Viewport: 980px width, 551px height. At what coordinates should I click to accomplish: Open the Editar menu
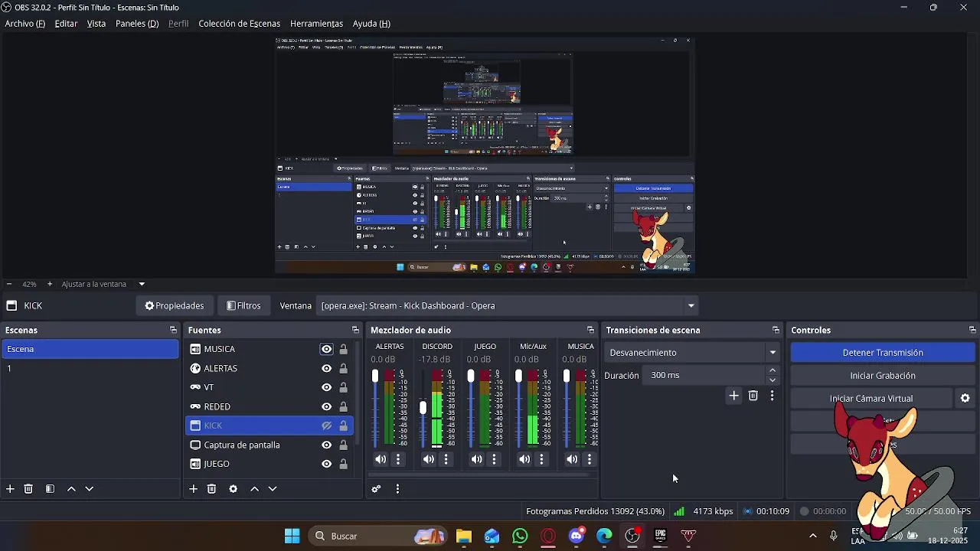pos(66,24)
